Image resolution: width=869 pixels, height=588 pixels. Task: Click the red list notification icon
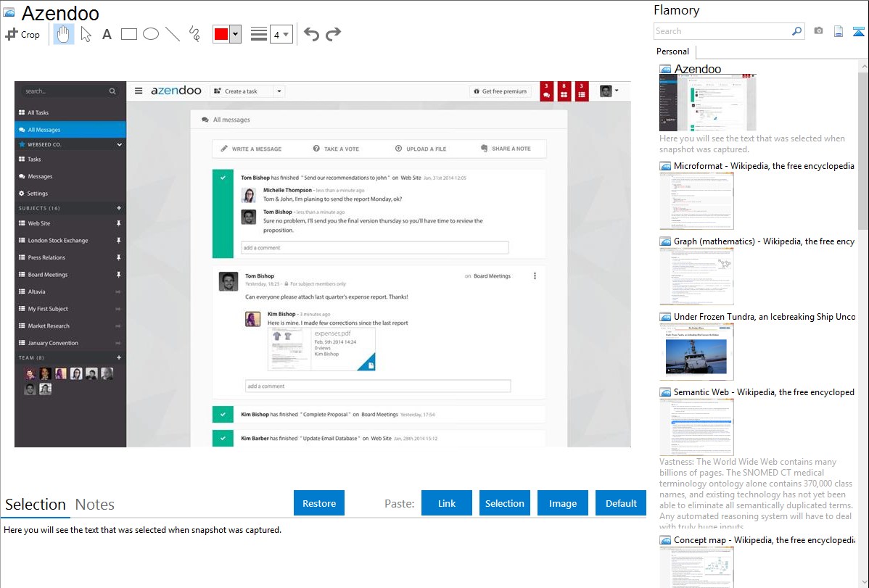tap(581, 91)
